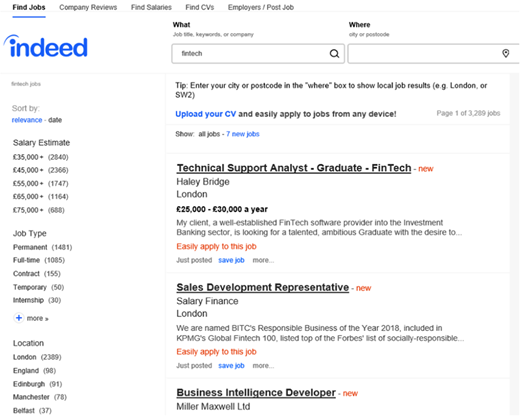Click the location pin icon
This screenshot has width=520, height=416.
click(506, 53)
